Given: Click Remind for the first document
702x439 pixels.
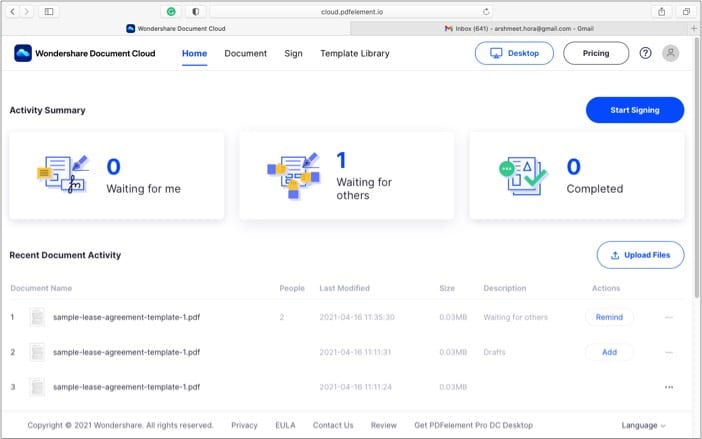Looking at the screenshot, I should (x=609, y=317).
